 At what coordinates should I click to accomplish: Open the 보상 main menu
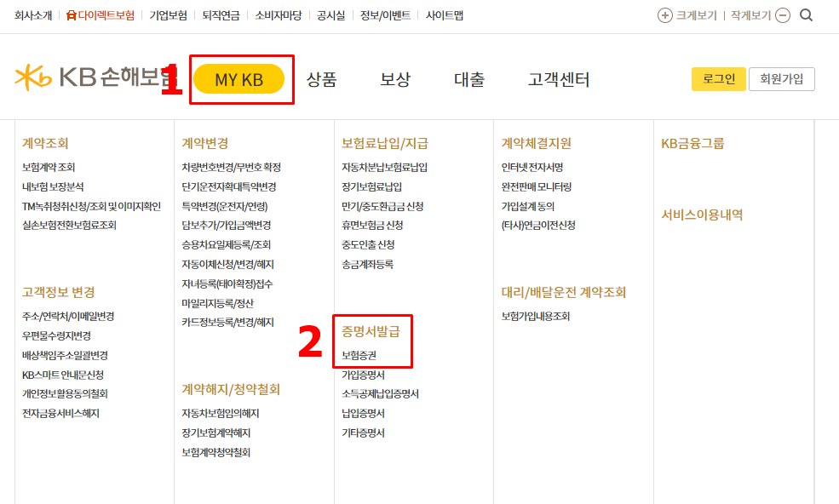[x=395, y=80]
